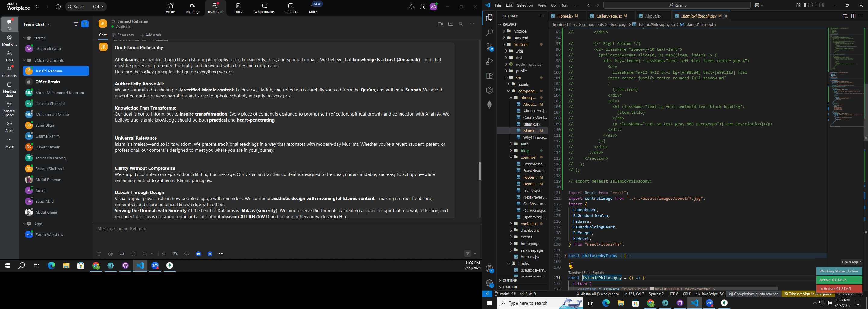Open Zoom notifications bell
868x309 pixels.
[411, 7]
